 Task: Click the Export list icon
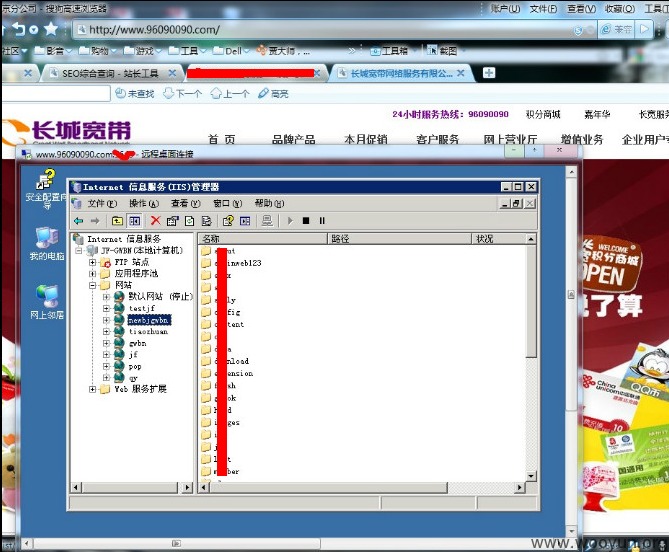point(207,221)
